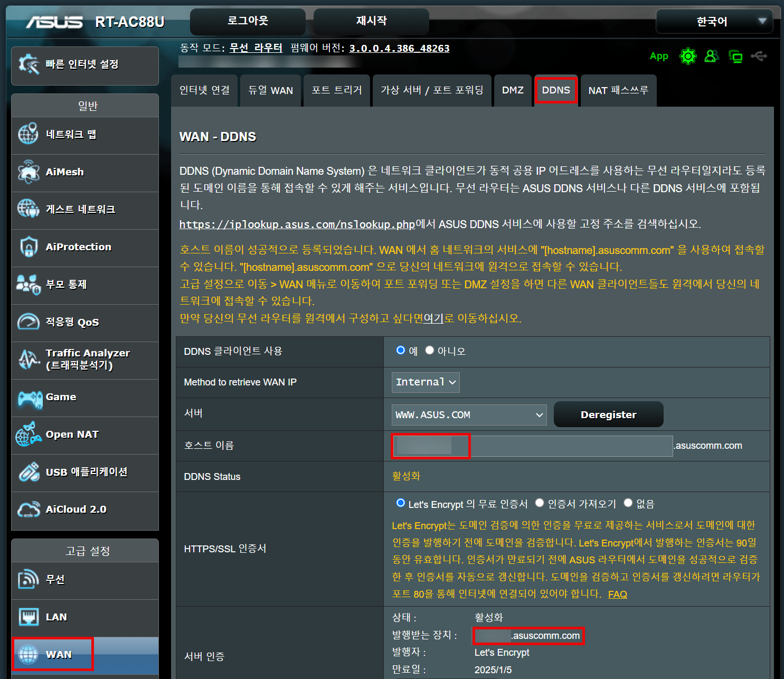Click the DDNS Status activated text
Screen dimensions: 784x679
pyautogui.click(x=406, y=476)
